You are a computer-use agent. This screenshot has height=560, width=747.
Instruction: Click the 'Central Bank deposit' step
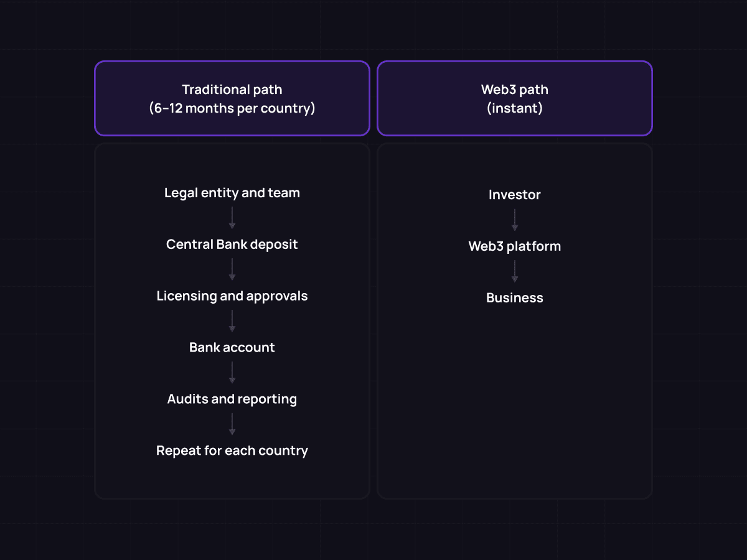[232, 245]
